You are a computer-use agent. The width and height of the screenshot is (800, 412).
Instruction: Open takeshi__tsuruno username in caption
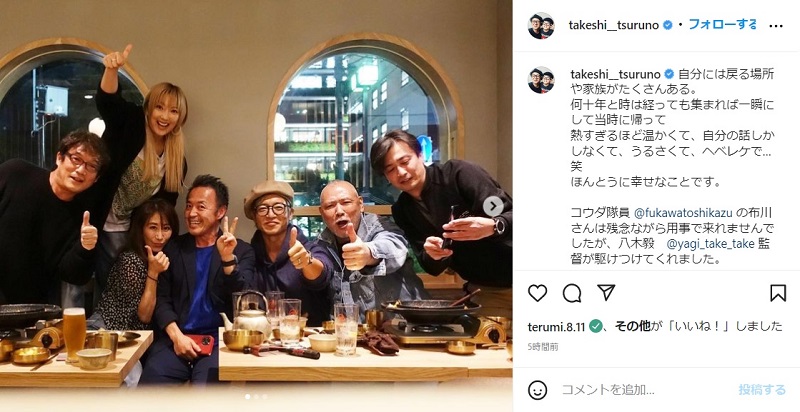coord(615,74)
